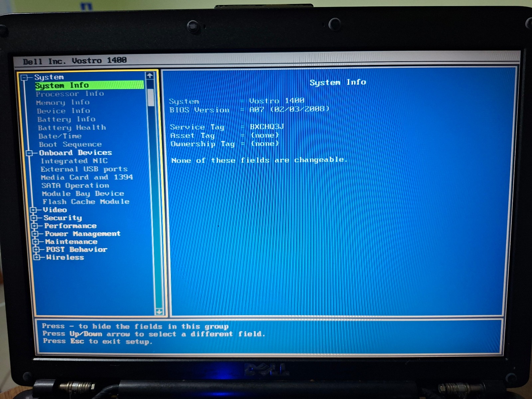Screen dimensions: 532x399
Task: Click the scroll down arrow in tree panel
Action: tap(159, 312)
